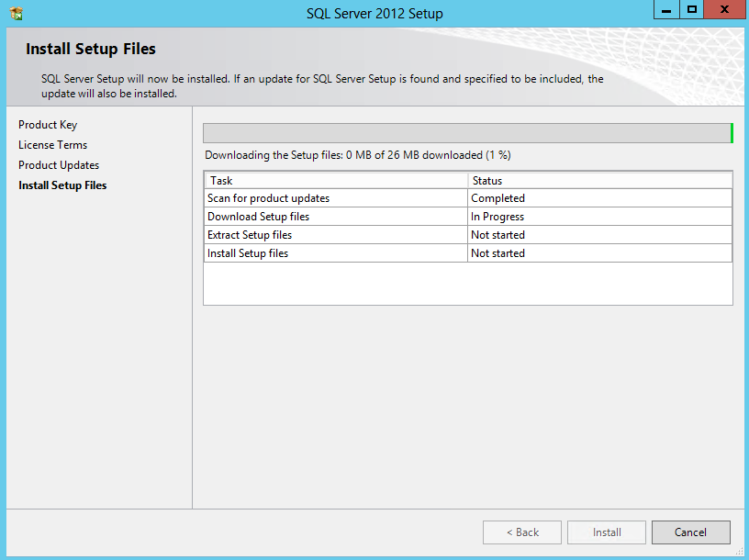Image resolution: width=749 pixels, height=560 pixels.
Task: Select the Product Updates step
Action: [x=59, y=165]
